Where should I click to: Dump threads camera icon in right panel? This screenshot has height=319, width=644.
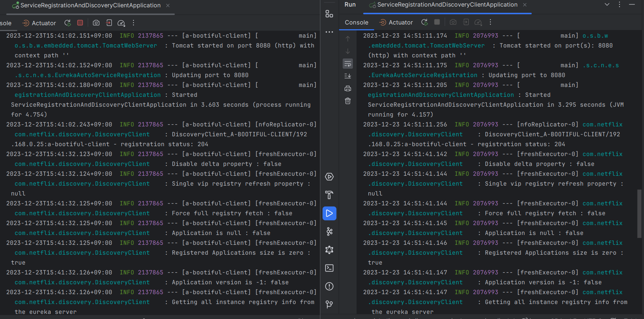click(453, 22)
